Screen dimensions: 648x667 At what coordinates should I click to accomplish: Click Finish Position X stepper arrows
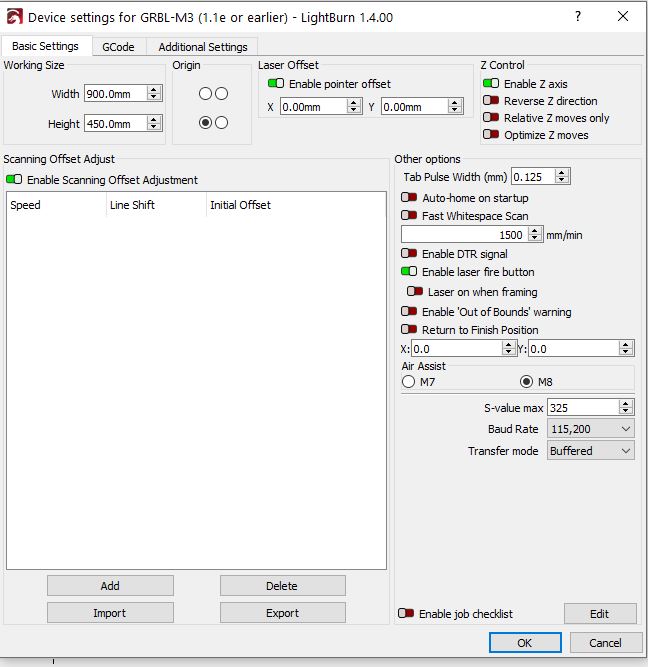(x=508, y=348)
